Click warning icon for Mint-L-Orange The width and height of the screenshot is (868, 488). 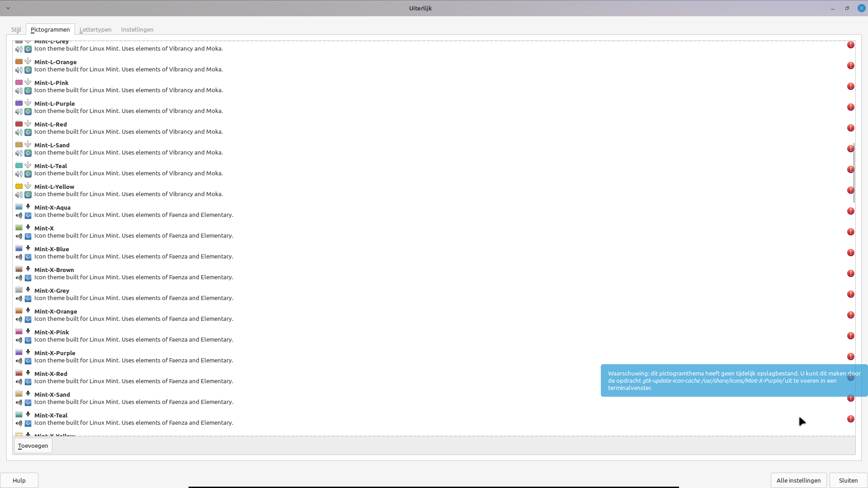851,66
